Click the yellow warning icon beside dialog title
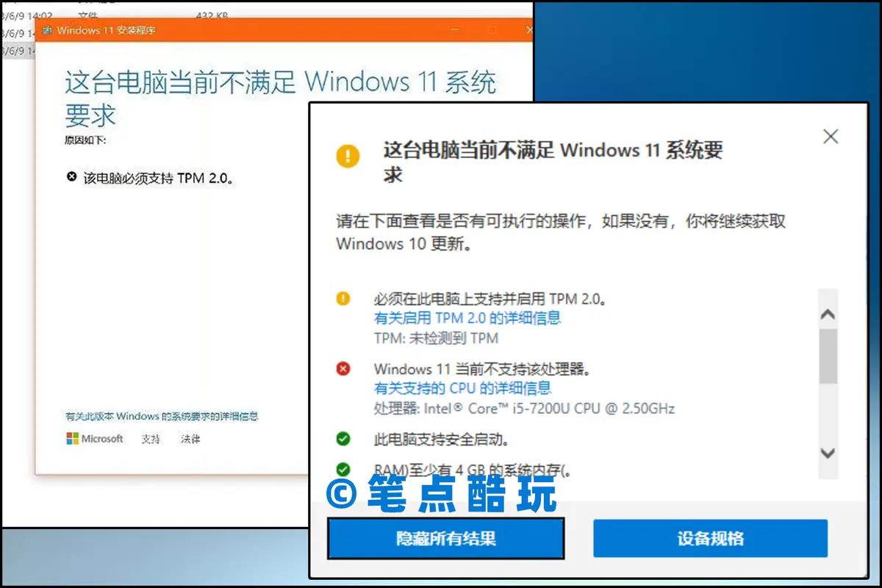Image resolution: width=882 pixels, height=588 pixels. [x=348, y=155]
